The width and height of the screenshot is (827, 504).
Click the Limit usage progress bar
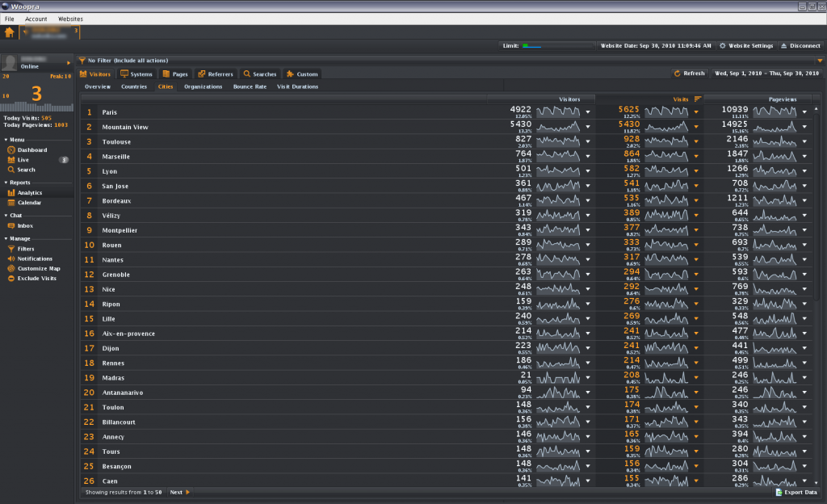[558, 46]
